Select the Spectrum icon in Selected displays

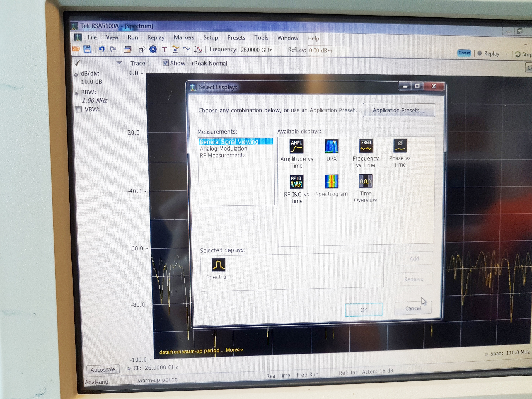(x=218, y=264)
